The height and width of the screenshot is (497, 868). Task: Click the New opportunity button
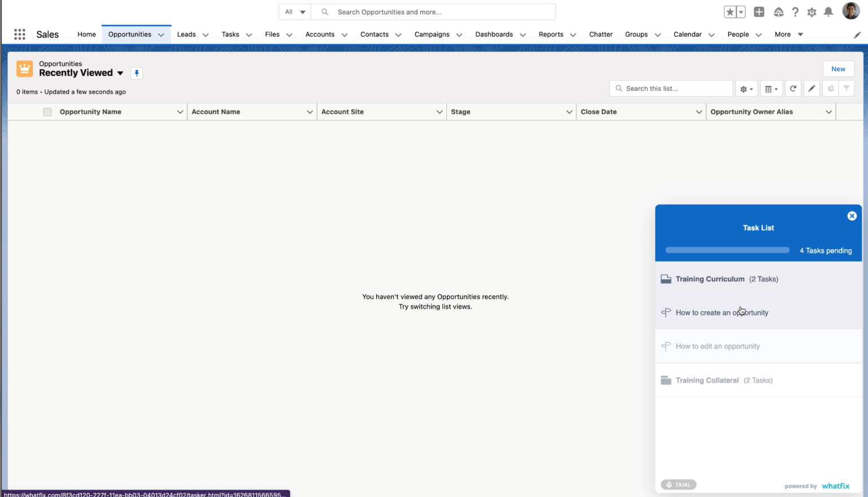838,68
